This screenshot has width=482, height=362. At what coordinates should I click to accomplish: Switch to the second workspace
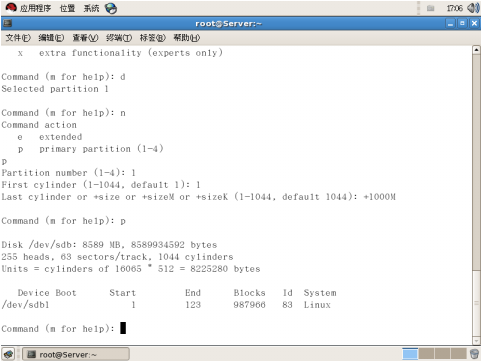[426, 354]
